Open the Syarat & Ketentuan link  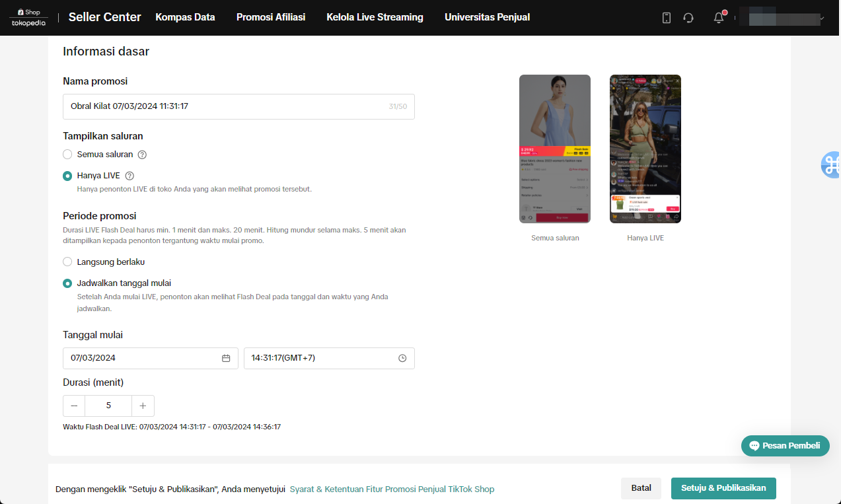point(392,489)
